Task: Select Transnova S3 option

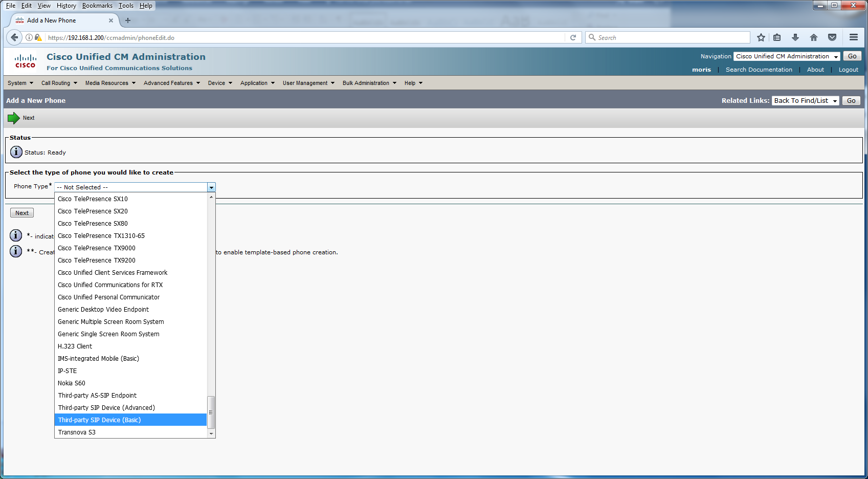Action: (x=130, y=432)
